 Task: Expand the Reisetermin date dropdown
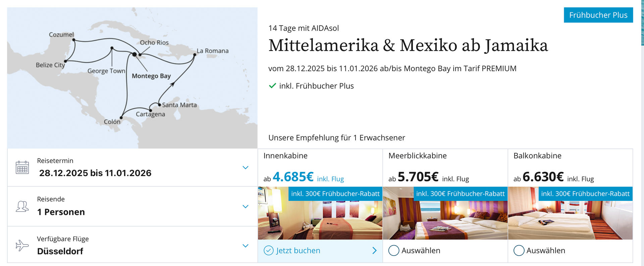click(x=246, y=168)
